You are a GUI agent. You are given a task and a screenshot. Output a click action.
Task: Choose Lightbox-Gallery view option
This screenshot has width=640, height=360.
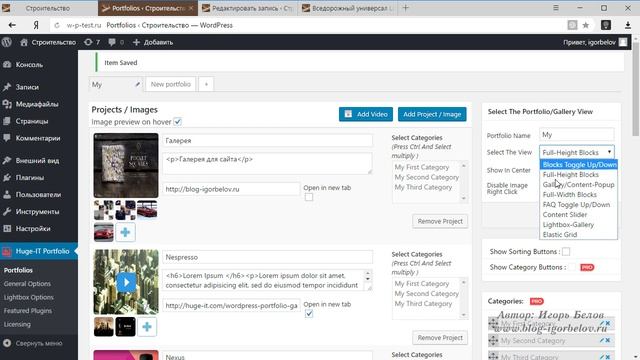click(x=579, y=224)
